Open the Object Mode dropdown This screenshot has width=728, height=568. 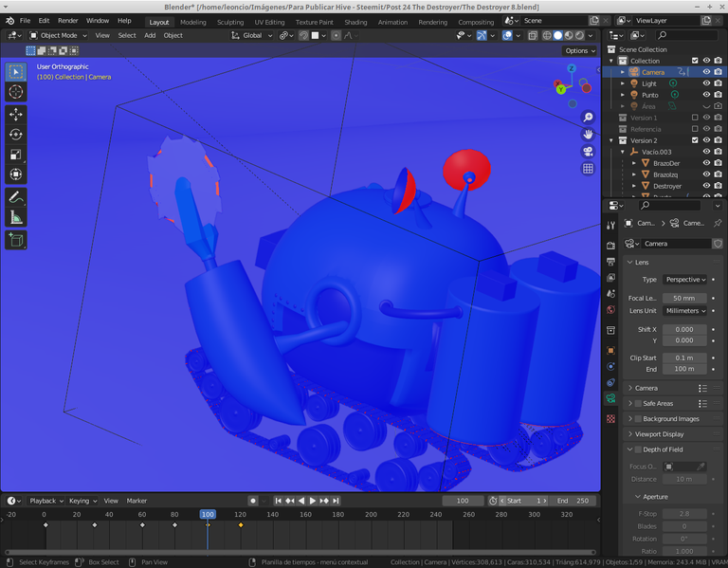(x=58, y=35)
